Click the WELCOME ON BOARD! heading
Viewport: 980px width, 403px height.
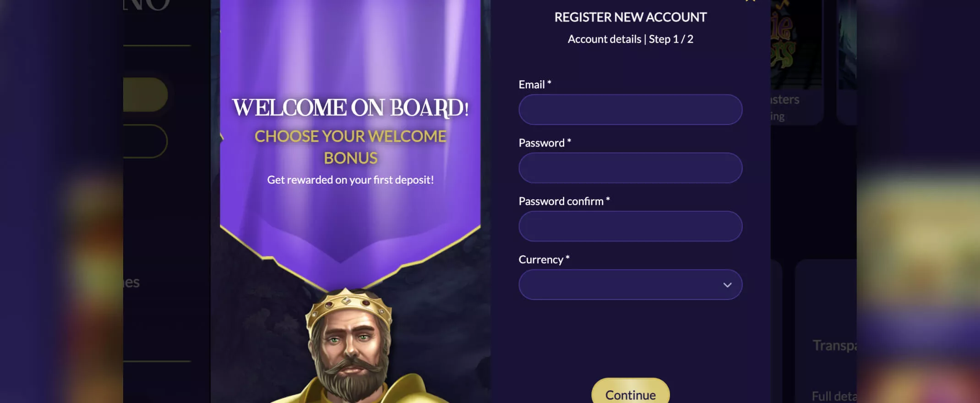coord(350,108)
